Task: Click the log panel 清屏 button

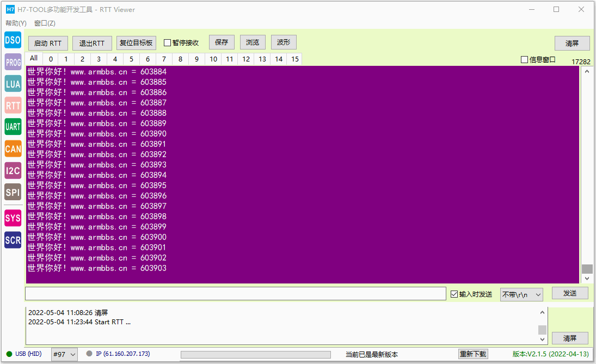Action: point(570,338)
